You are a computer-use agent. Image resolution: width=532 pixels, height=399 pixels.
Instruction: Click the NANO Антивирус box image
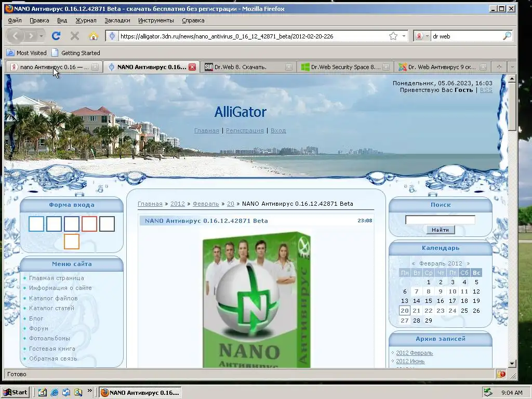tap(256, 300)
